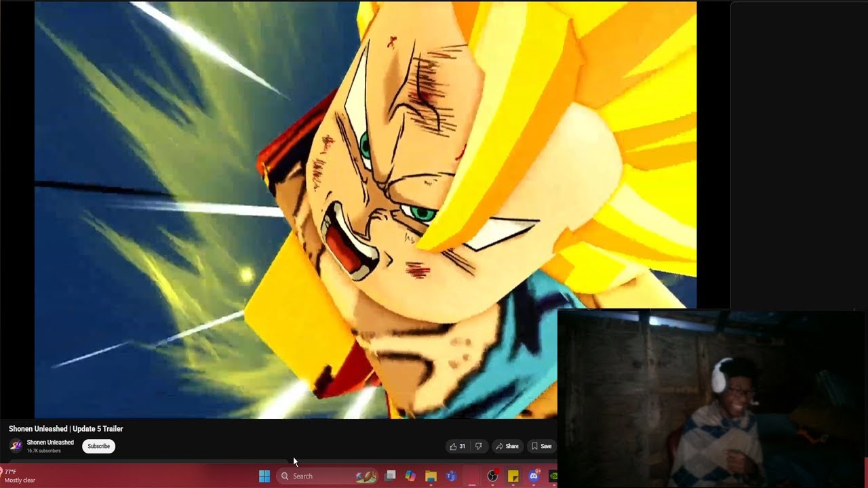Click the YouTube video player frame
Image resolution: width=868 pixels, height=488 pixels.
tap(366, 210)
